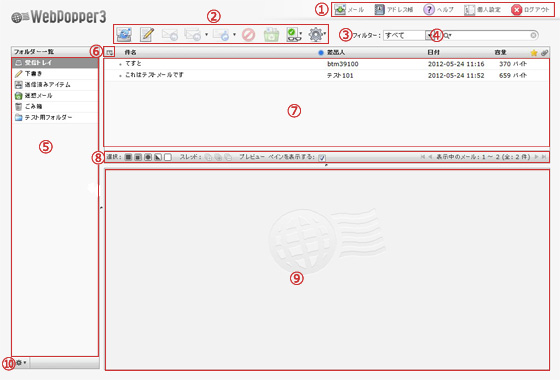Select the テスト用フォルダー folder
Viewport: 560px width, 380px height.
pos(55,118)
